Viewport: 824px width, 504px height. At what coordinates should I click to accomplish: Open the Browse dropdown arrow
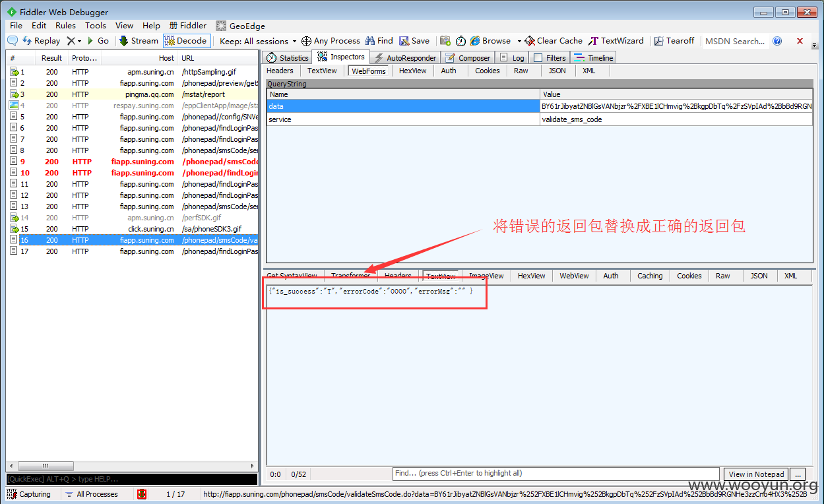(x=519, y=41)
